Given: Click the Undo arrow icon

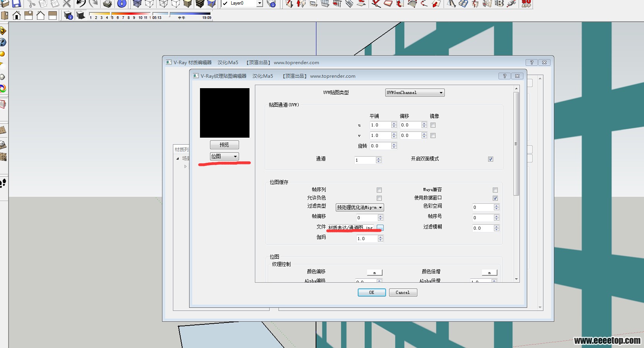Looking at the screenshot, I should pyautogui.click(x=81, y=3).
